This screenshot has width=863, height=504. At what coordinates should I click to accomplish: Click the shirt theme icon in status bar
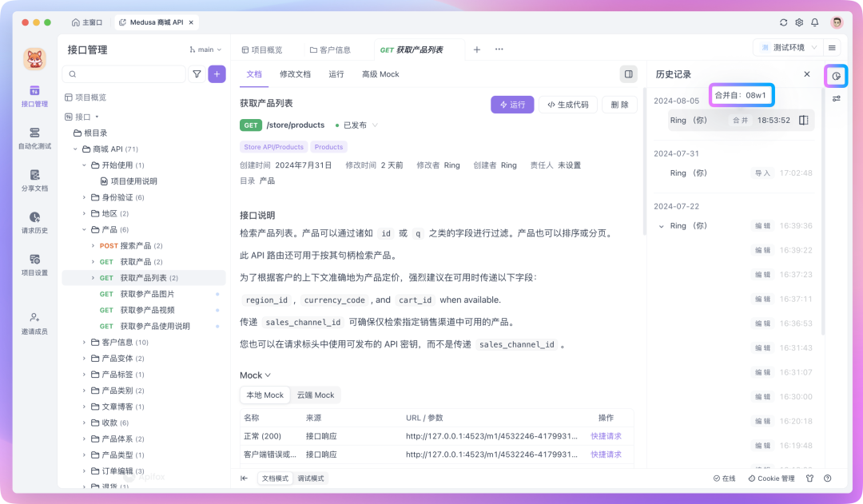pos(809,478)
